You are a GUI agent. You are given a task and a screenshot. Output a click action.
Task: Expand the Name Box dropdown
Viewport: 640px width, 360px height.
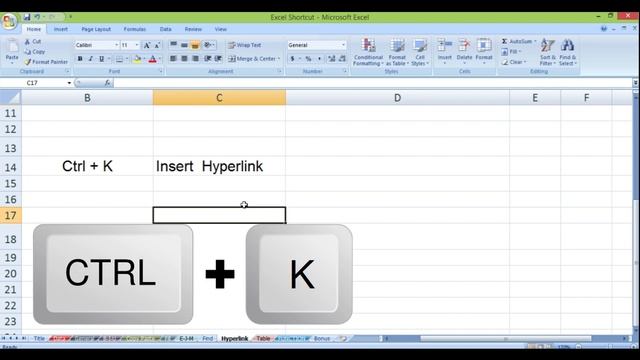click(69, 83)
